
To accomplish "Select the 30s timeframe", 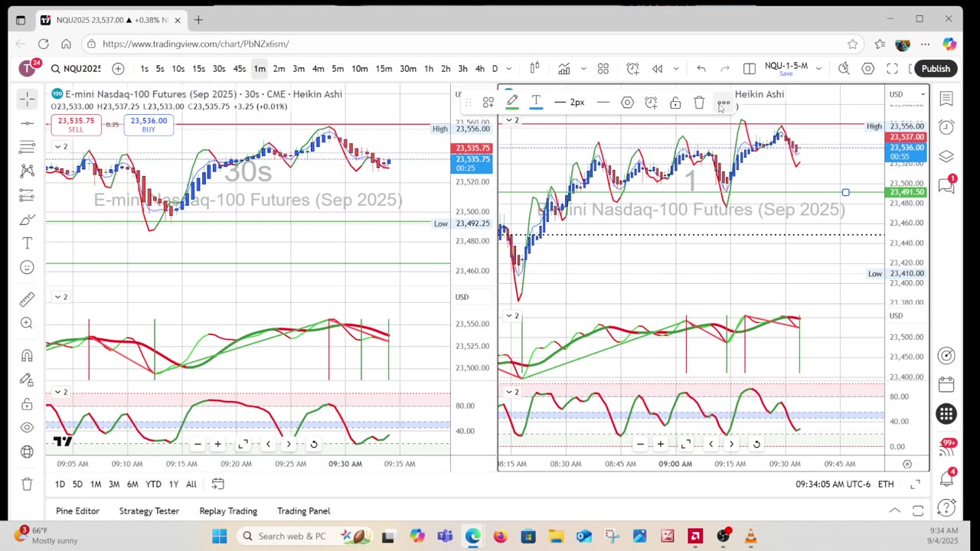I will point(219,69).
